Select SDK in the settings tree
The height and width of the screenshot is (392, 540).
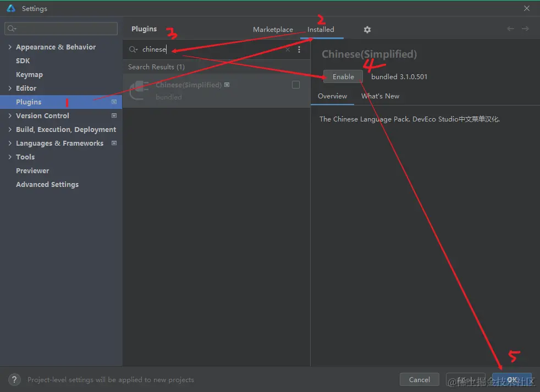point(23,60)
